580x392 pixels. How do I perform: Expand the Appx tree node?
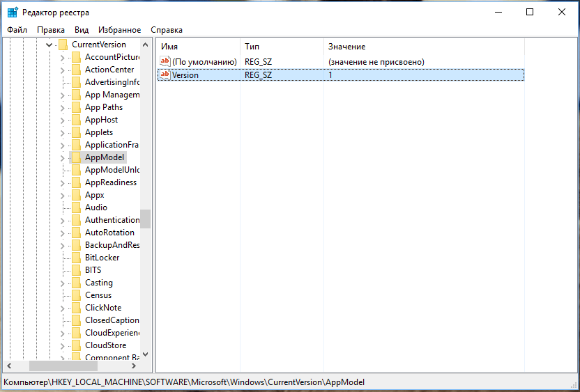(62, 195)
